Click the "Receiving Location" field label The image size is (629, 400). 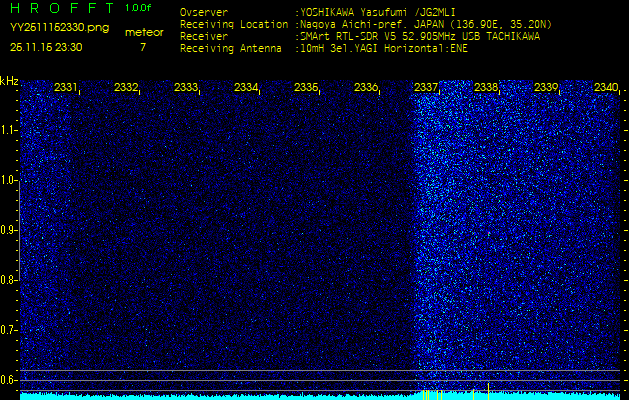(234, 24)
